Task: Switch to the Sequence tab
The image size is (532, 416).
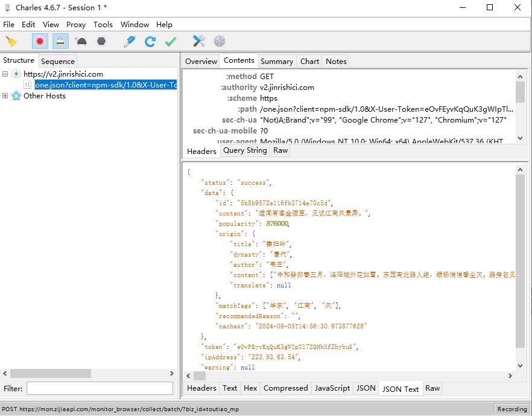Action: tap(58, 61)
